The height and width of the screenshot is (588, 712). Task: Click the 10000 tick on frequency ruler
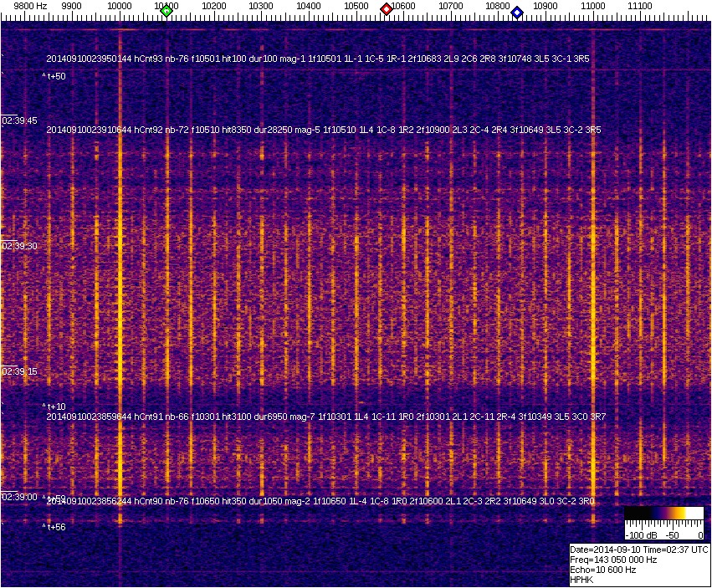(120, 7)
